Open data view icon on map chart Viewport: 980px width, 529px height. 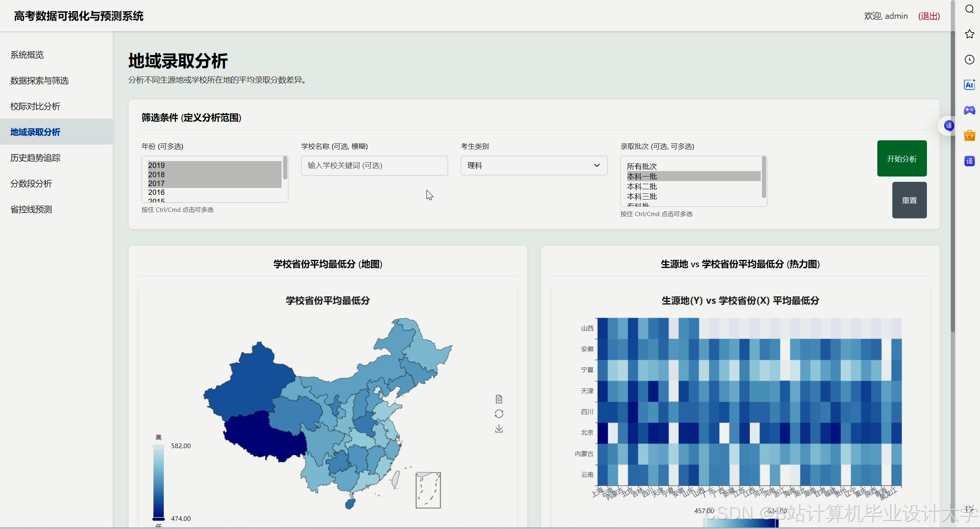pyautogui.click(x=499, y=399)
